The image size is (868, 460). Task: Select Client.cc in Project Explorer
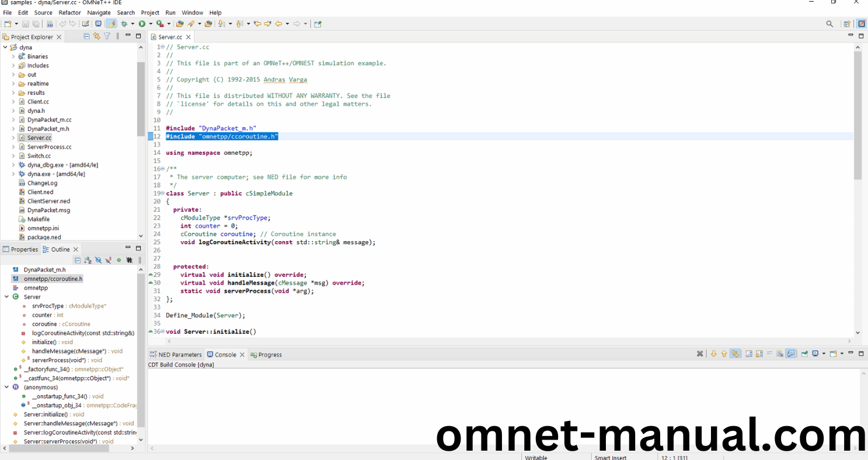pos(38,102)
